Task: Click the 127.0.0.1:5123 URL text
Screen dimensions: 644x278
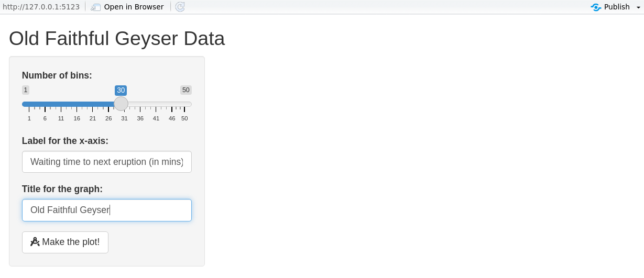Action: (41, 7)
